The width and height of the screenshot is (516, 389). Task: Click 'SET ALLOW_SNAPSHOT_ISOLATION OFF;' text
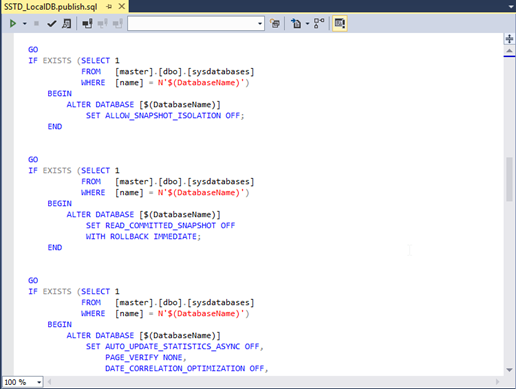[165, 116]
